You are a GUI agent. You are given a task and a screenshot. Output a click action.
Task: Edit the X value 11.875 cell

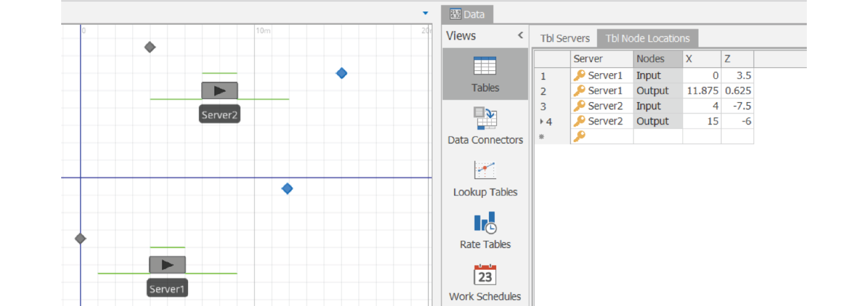coord(702,90)
